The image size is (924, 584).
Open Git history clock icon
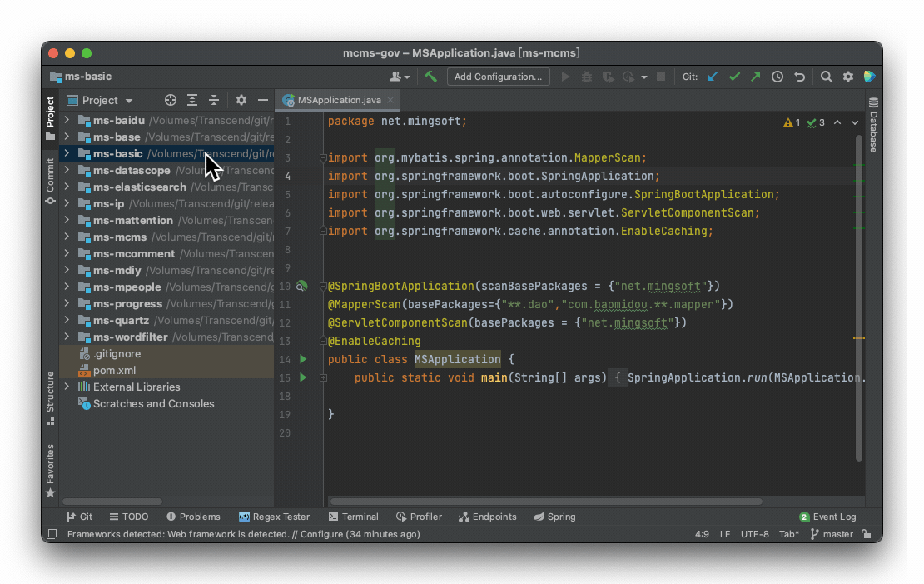click(x=777, y=77)
